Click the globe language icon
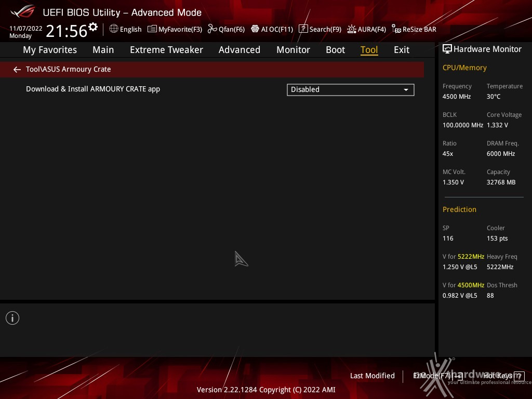Screen dimensions: 532x399 pyautogui.click(x=114, y=29)
